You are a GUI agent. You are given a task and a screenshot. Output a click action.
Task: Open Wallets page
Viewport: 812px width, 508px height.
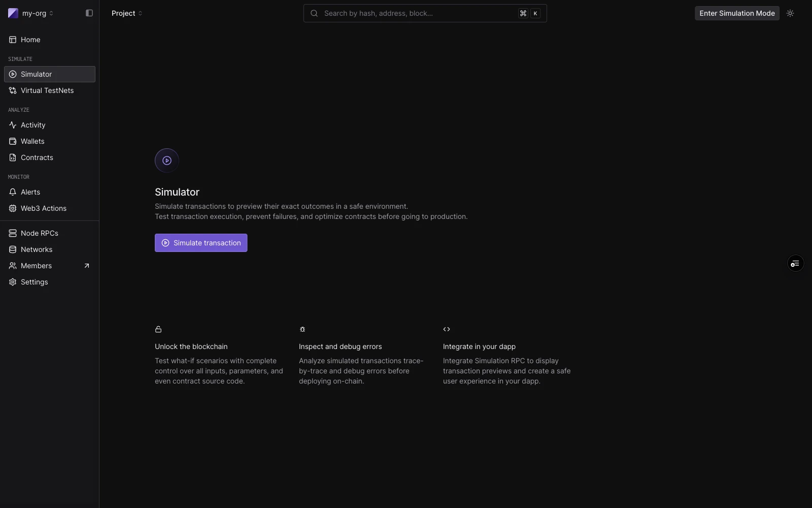click(x=50, y=141)
